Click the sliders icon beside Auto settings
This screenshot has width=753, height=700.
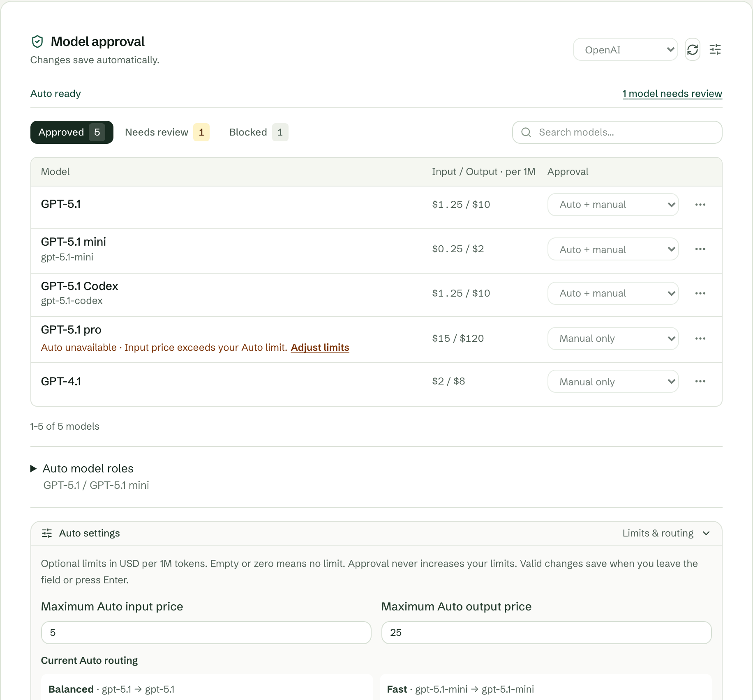[x=47, y=533]
